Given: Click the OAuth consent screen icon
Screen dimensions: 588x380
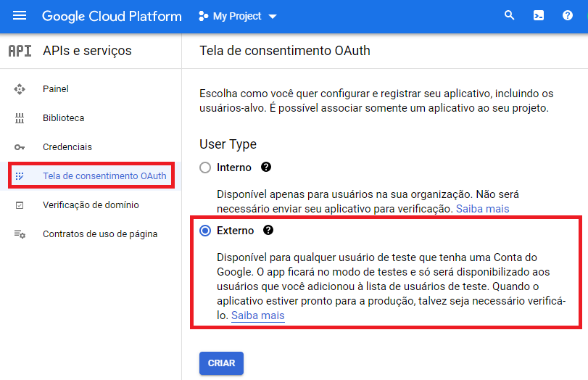Looking at the screenshot, I should [20, 176].
